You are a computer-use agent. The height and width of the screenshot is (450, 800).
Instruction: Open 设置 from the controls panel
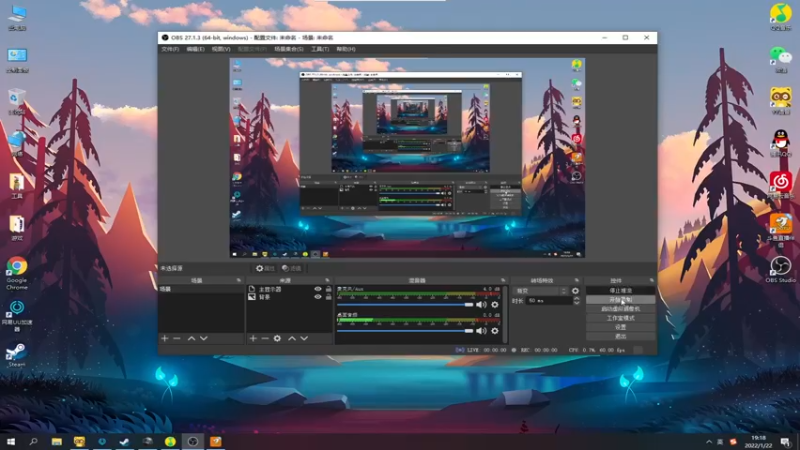620,327
